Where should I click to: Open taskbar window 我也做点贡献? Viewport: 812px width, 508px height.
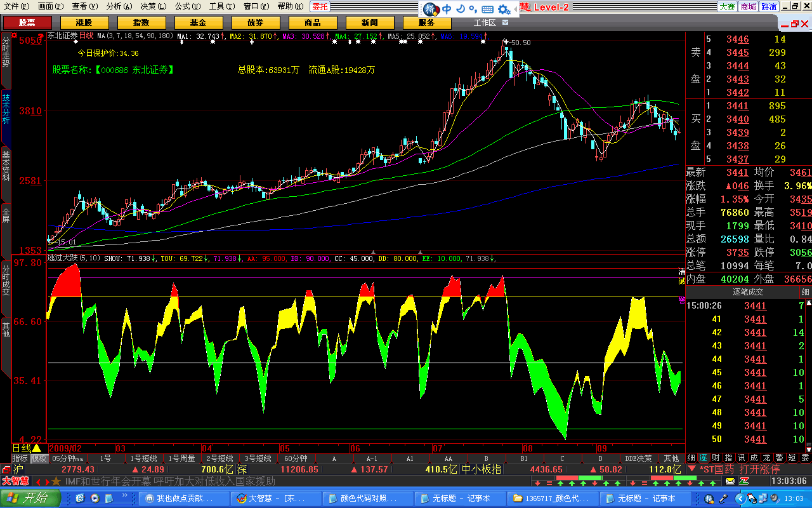[184, 498]
